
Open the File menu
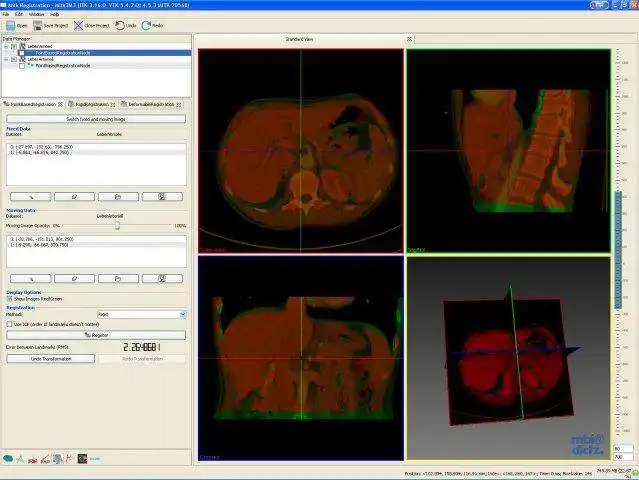[x=6, y=14]
